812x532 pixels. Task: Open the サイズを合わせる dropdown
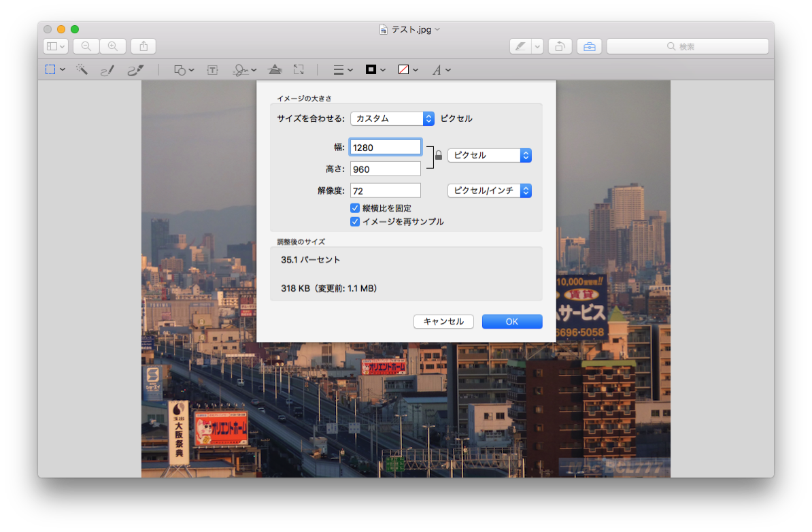tap(392, 118)
